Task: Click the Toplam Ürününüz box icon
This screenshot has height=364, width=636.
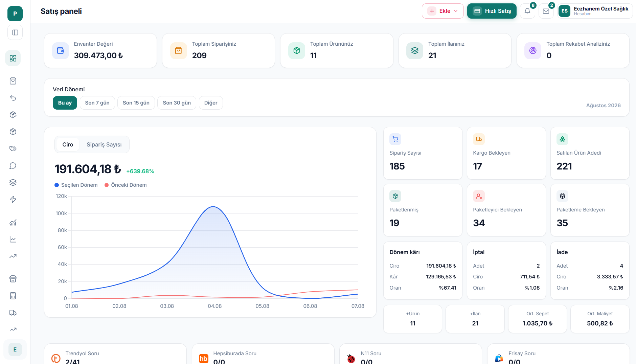Action: coord(297,50)
